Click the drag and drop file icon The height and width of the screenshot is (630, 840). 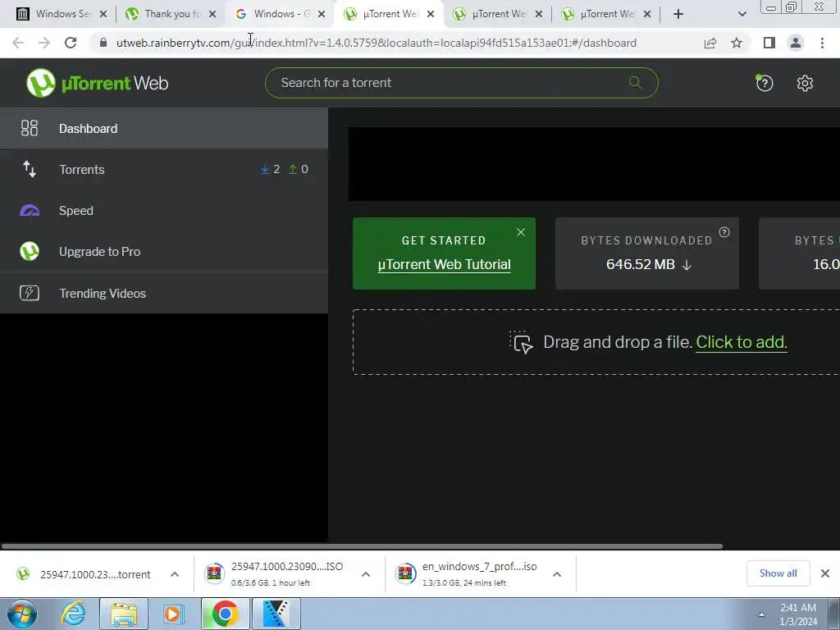coord(521,342)
